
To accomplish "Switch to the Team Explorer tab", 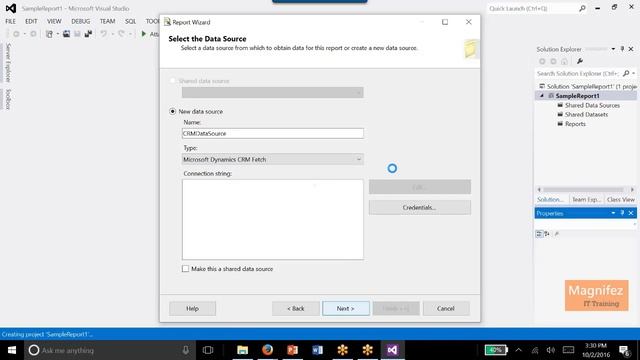I will click(x=586, y=200).
